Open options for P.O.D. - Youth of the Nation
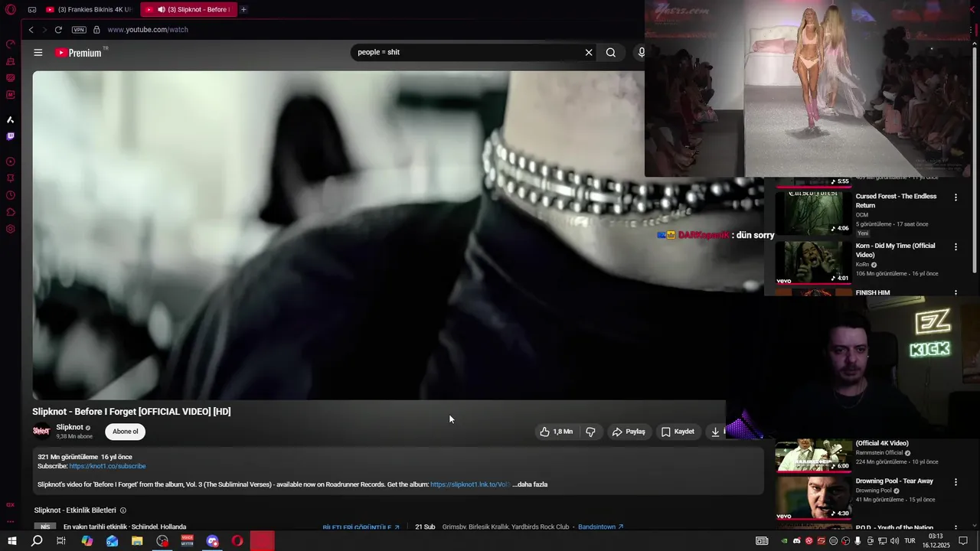The width and height of the screenshot is (980, 551). (x=955, y=527)
